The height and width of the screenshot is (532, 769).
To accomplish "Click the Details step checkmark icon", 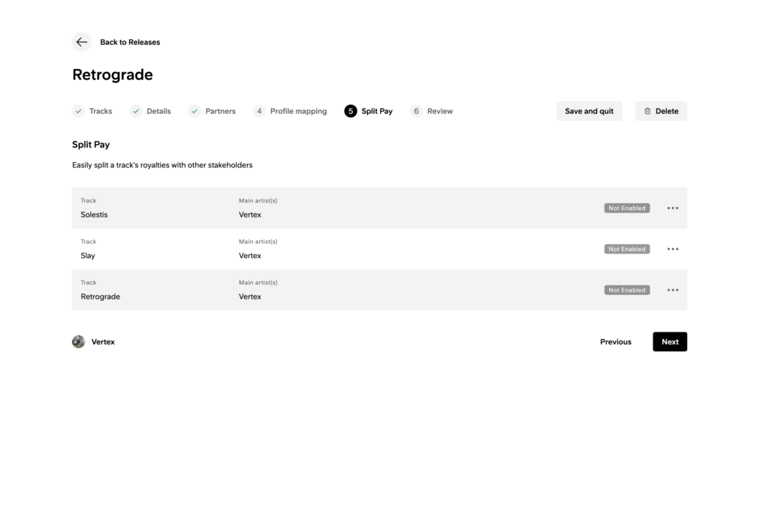I will click(x=136, y=111).
